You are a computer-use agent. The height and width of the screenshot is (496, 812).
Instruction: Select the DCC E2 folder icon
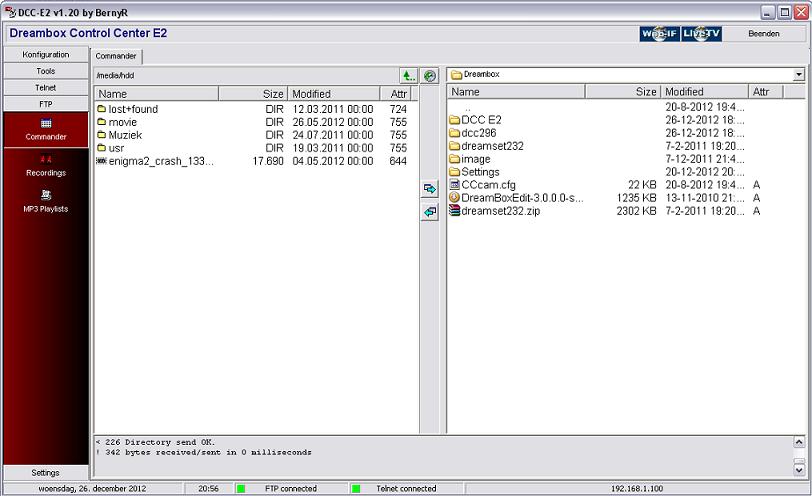[x=455, y=120]
